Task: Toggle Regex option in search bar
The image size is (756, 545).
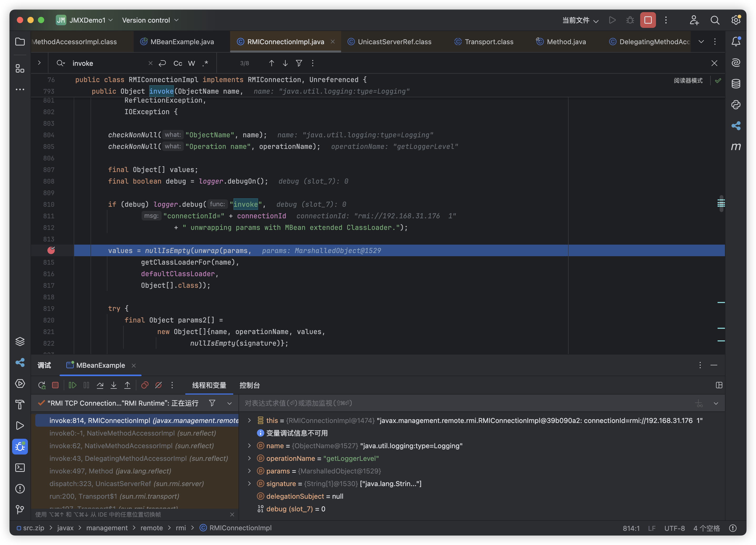Action: 205,63
